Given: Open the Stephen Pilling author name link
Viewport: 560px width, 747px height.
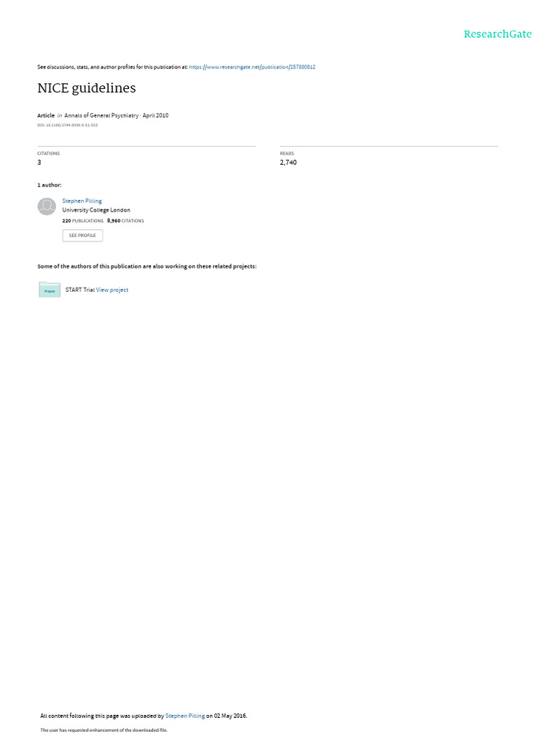Looking at the screenshot, I should 82,201.
